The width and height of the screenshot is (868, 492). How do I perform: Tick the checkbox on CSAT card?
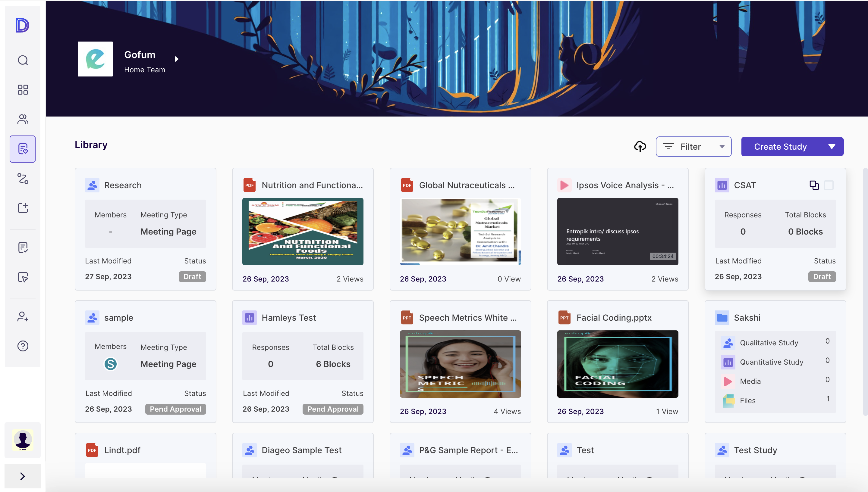pos(829,185)
